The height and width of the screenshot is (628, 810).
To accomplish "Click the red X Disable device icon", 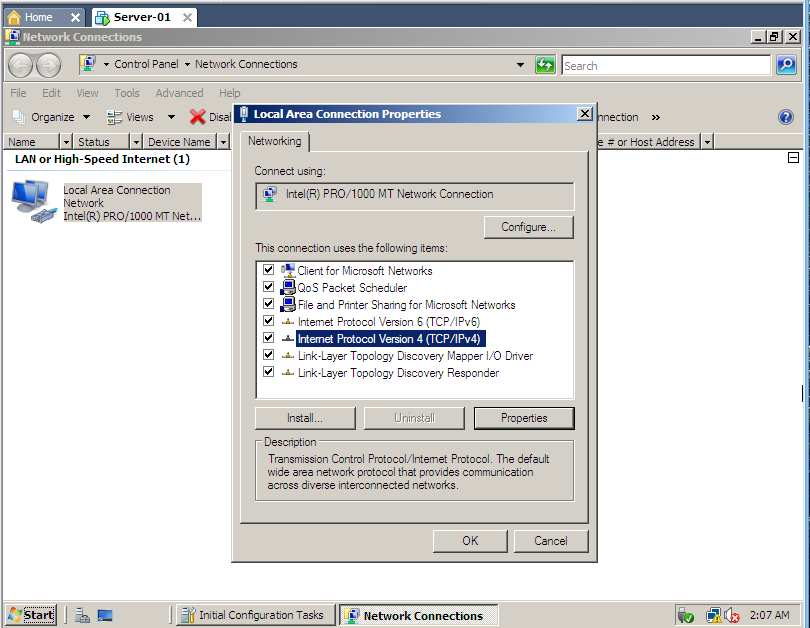I will click(197, 117).
